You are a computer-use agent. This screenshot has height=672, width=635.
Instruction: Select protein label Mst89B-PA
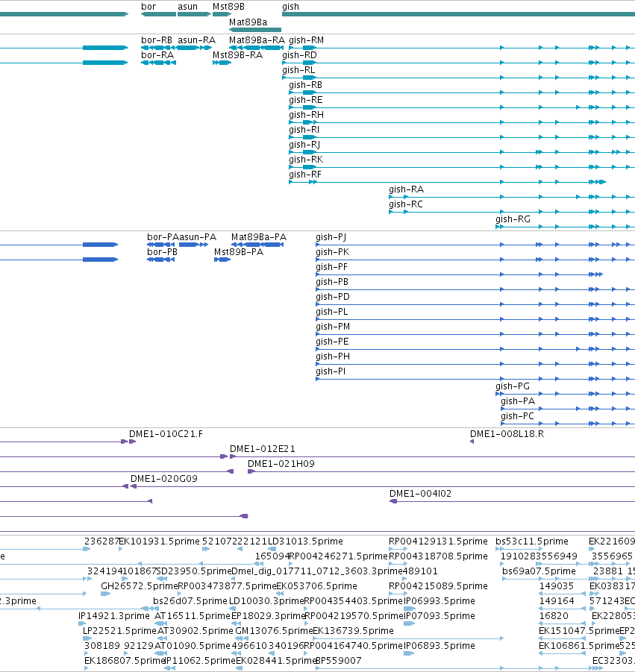(x=239, y=252)
